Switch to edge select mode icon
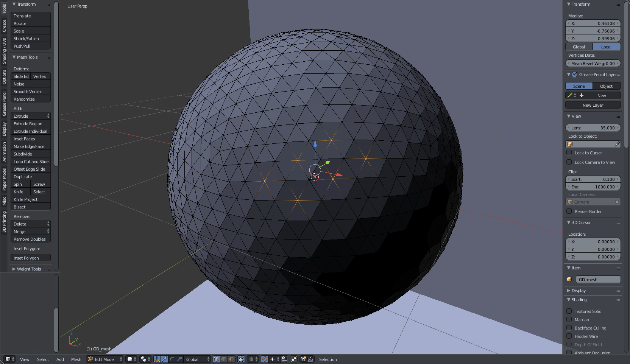 pyautogui.click(x=224, y=359)
